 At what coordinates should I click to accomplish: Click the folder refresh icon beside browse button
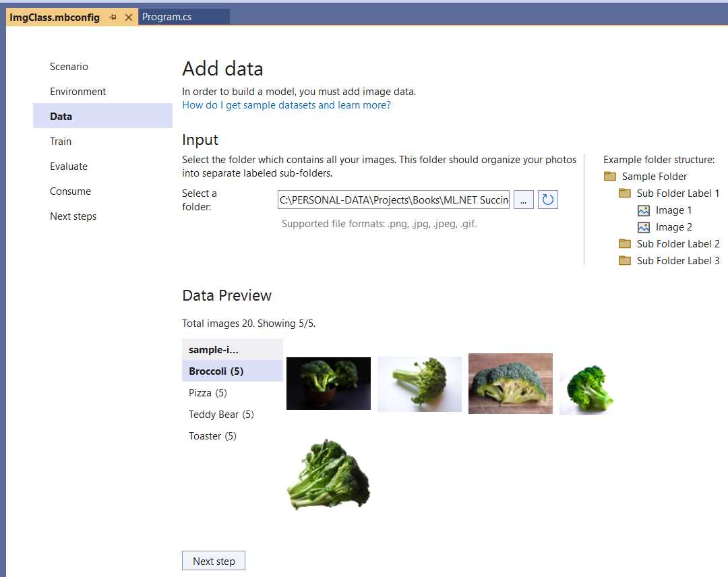548,200
